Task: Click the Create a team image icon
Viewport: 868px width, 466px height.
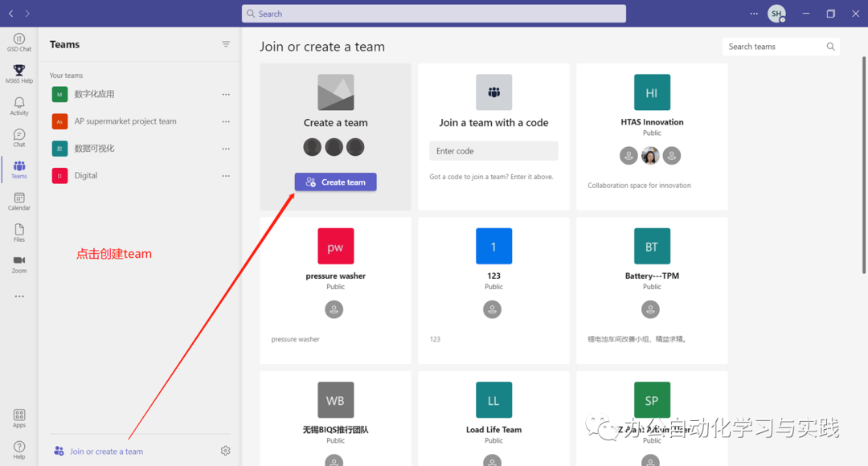Action: tap(335, 92)
